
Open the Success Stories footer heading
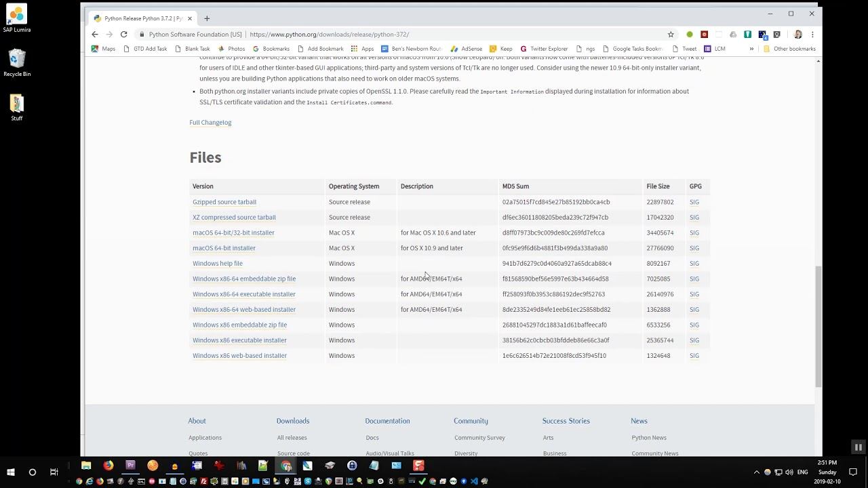click(x=566, y=421)
